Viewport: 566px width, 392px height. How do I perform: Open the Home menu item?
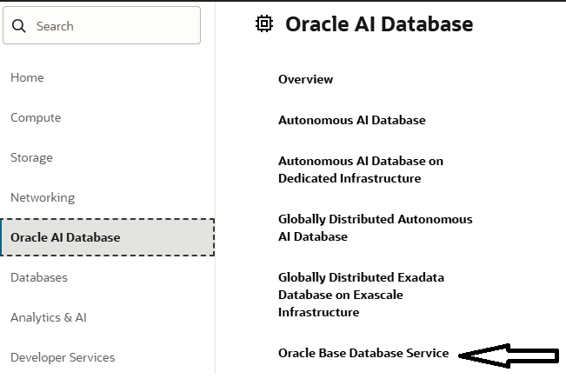coord(27,77)
